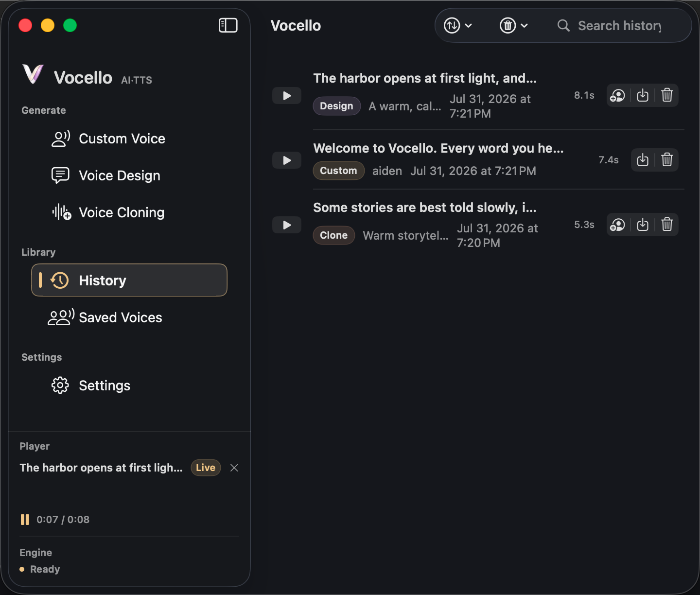The image size is (700, 595).
Task: Click the Vocello logo icon
Action: [x=33, y=74]
